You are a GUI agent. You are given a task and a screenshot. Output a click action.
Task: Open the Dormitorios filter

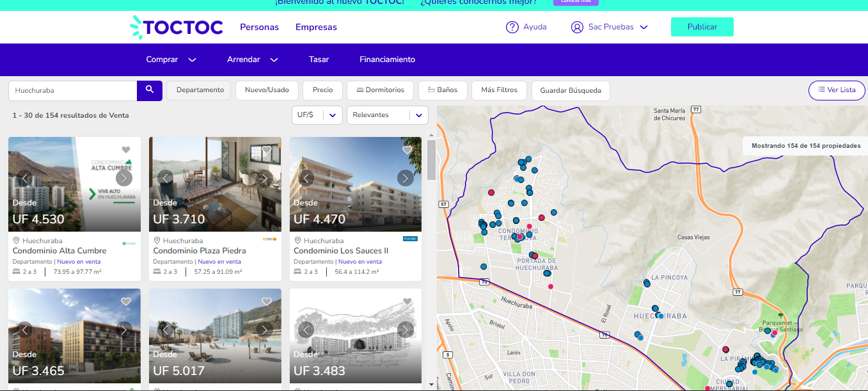[x=381, y=90]
